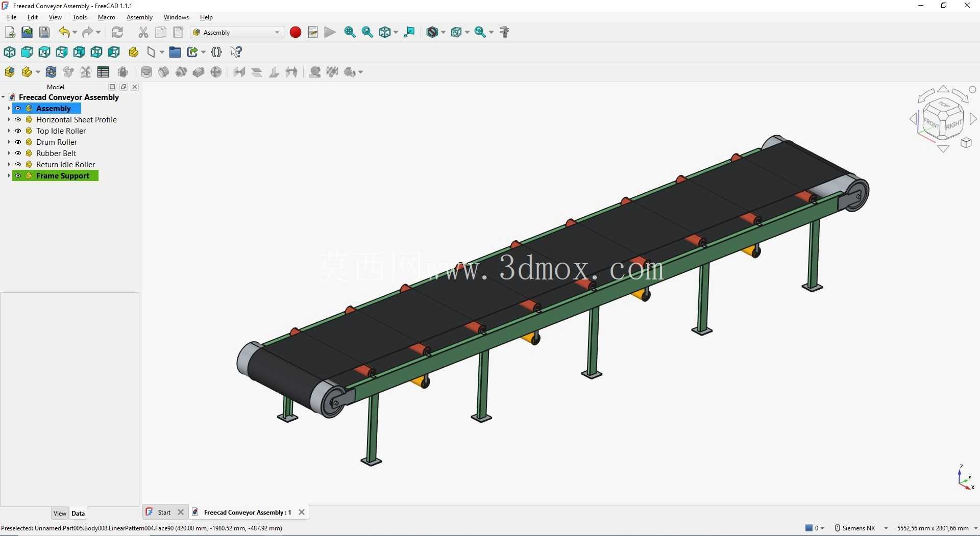
Task: Create a new Part container
Action: coord(134,52)
